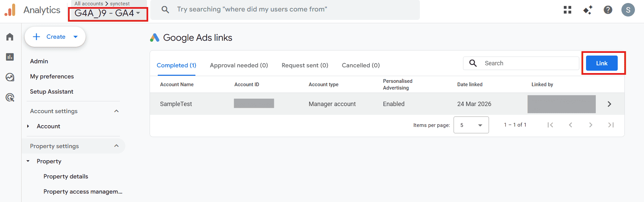
Task: Click All accounts breadcrumb
Action: [89, 4]
